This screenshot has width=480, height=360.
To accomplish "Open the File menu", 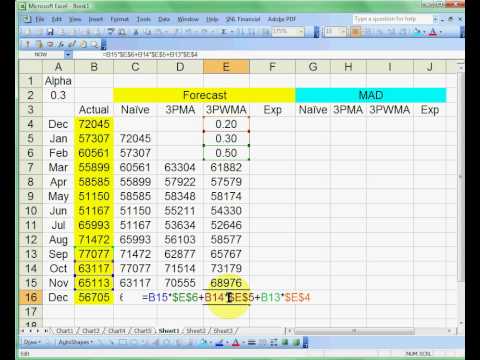I will tap(40, 19).
